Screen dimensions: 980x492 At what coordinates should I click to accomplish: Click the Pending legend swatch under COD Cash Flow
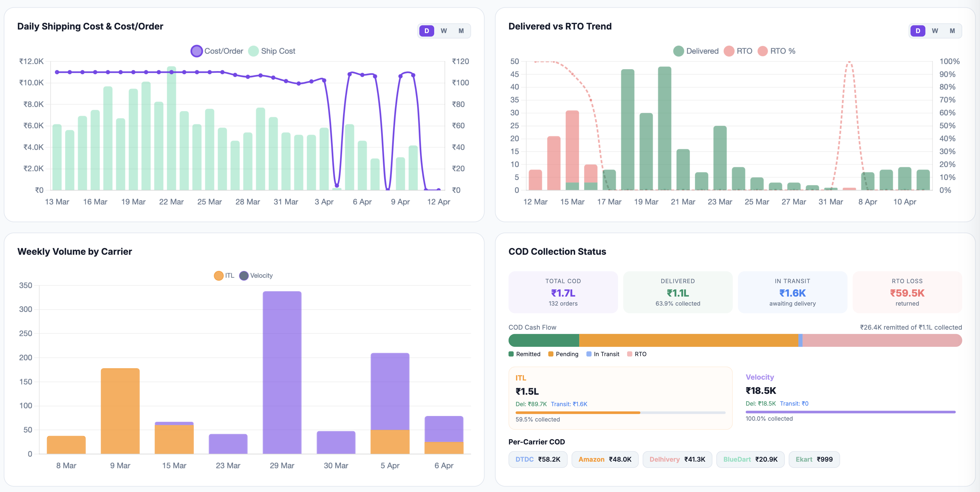[x=551, y=354]
